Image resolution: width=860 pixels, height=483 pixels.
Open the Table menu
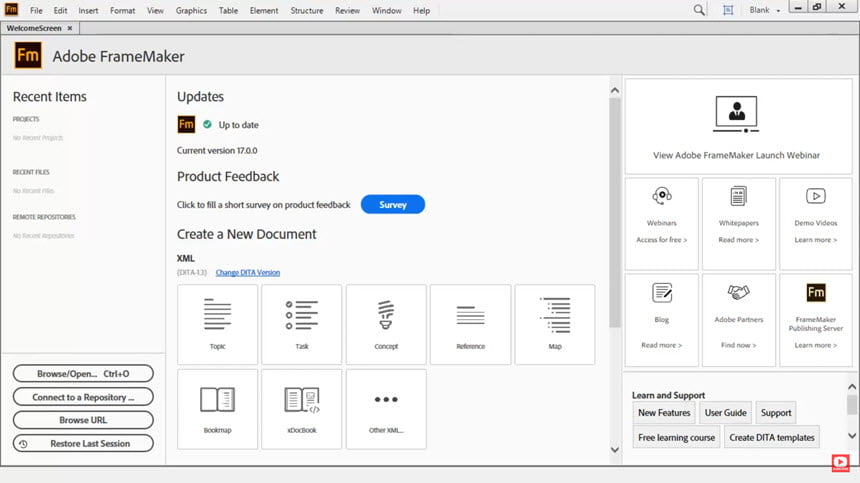(228, 10)
